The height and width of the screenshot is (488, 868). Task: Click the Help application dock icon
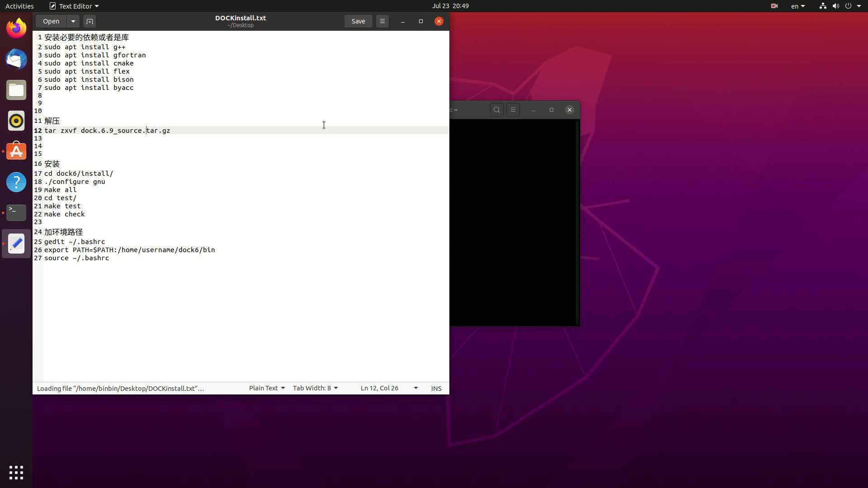16,182
